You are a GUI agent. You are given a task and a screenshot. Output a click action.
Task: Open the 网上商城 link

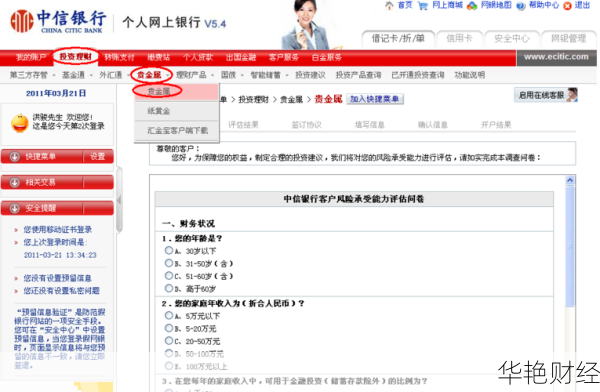pyautogui.click(x=447, y=5)
